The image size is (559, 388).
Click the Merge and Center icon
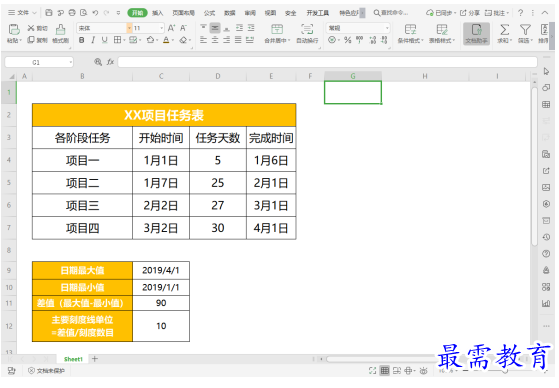tap(277, 29)
